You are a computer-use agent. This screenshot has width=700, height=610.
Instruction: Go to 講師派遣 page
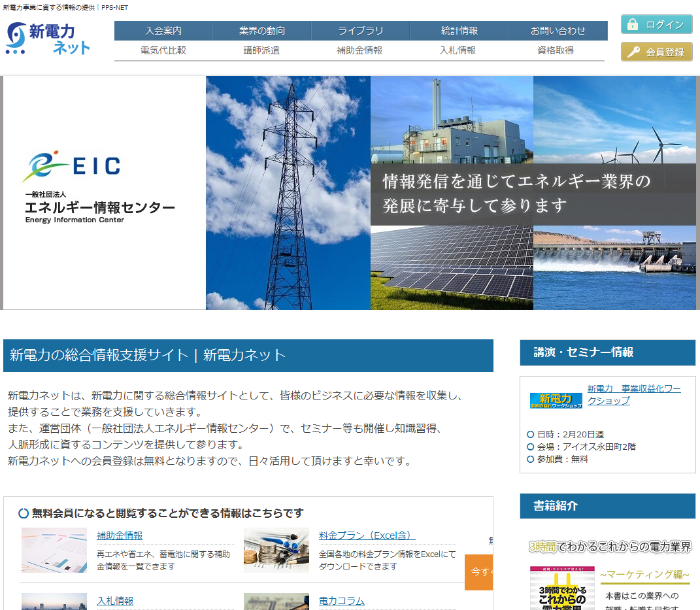click(261, 50)
